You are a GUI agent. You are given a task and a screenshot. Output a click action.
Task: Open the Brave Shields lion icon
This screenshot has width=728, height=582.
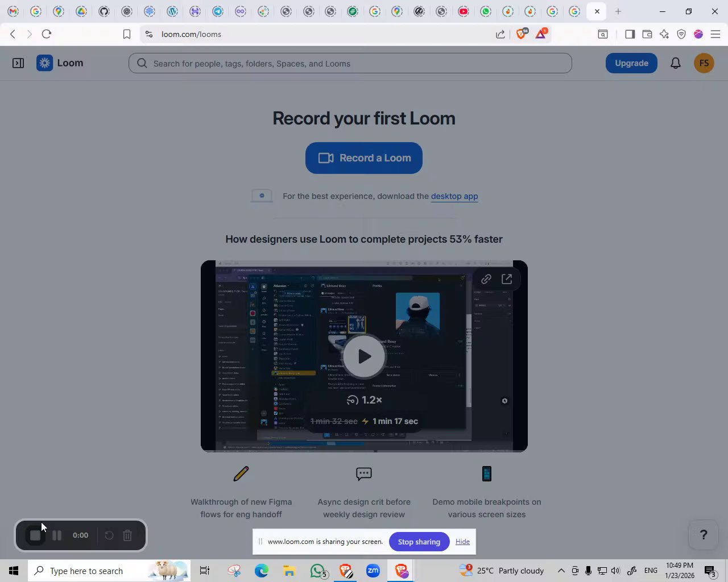point(522,34)
